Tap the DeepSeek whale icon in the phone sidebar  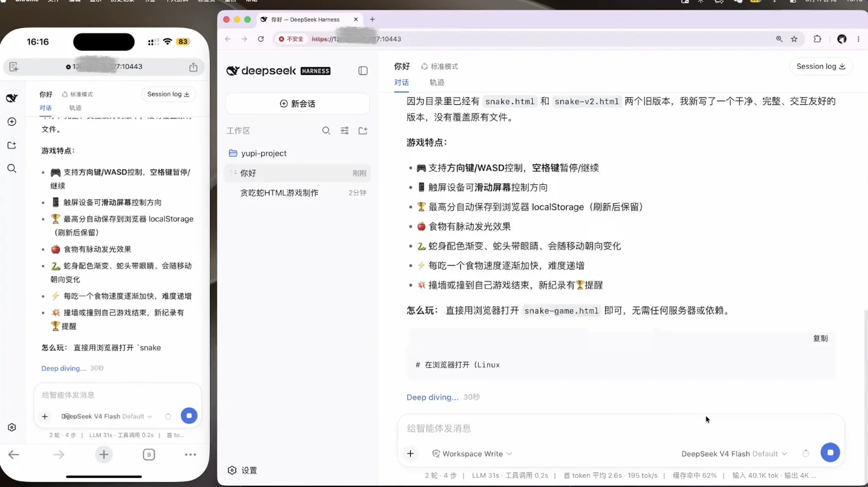(x=12, y=98)
